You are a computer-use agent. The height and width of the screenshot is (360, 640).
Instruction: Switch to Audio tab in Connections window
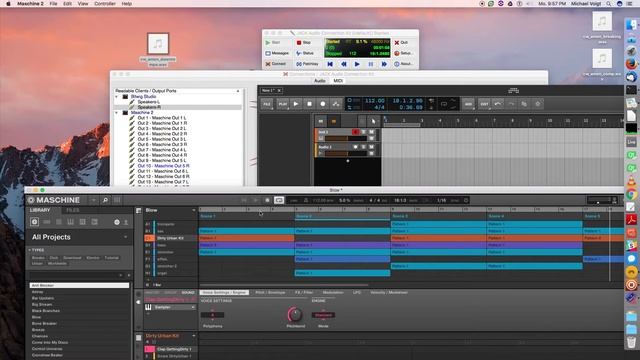pyautogui.click(x=320, y=81)
